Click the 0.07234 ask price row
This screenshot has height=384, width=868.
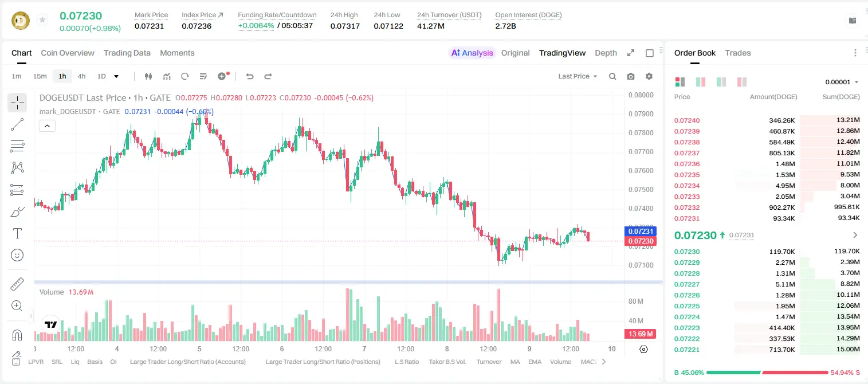[x=767, y=186]
